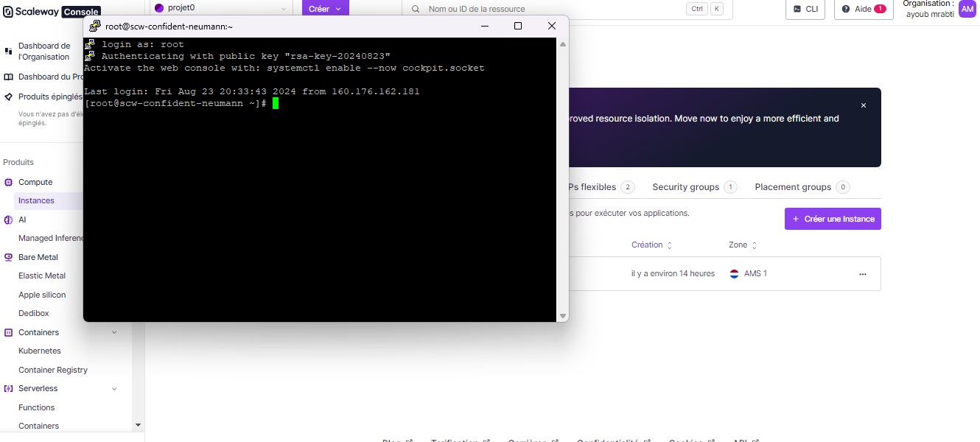The height and width of the screenshot is (442, 980).
Task: Click the 'il y a environ 14 heures' cell
Action: tap(673, 273)
